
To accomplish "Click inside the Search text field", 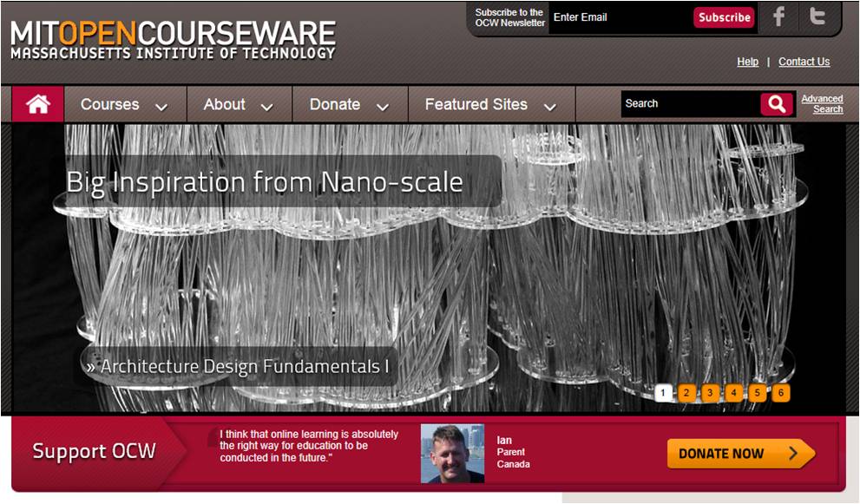I will pos(690,103).
